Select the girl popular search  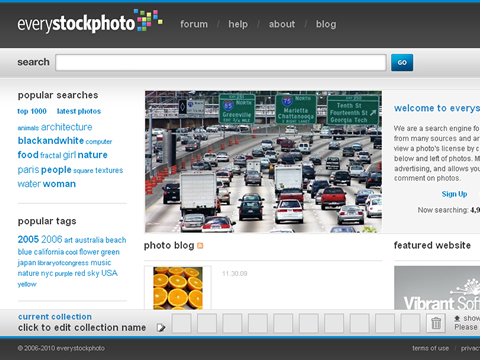pyautogui.click(x=69, y=155)
